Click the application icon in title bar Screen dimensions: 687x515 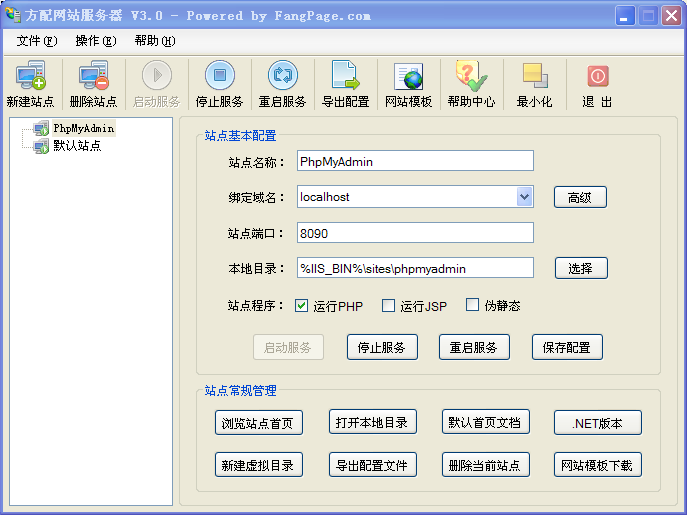coord(13,14)
